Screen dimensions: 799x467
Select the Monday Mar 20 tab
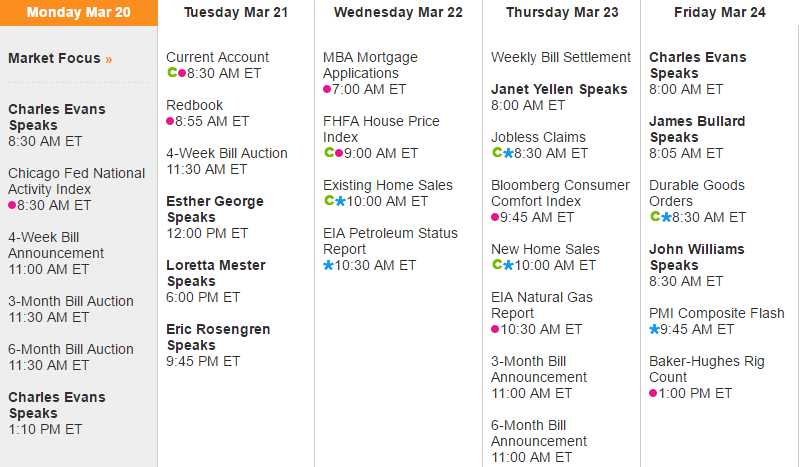point(78,13)
